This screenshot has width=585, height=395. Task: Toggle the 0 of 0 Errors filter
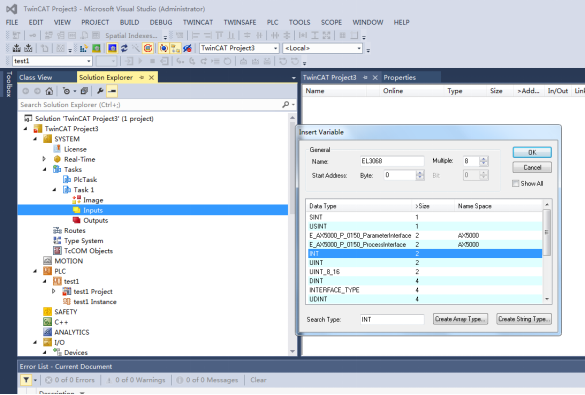[70, 380]
